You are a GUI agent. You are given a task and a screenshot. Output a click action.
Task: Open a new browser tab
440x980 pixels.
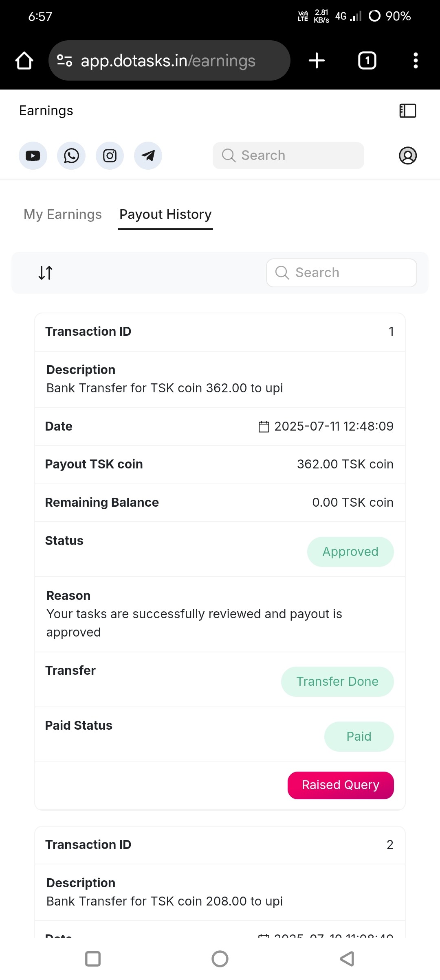(317, 61)
